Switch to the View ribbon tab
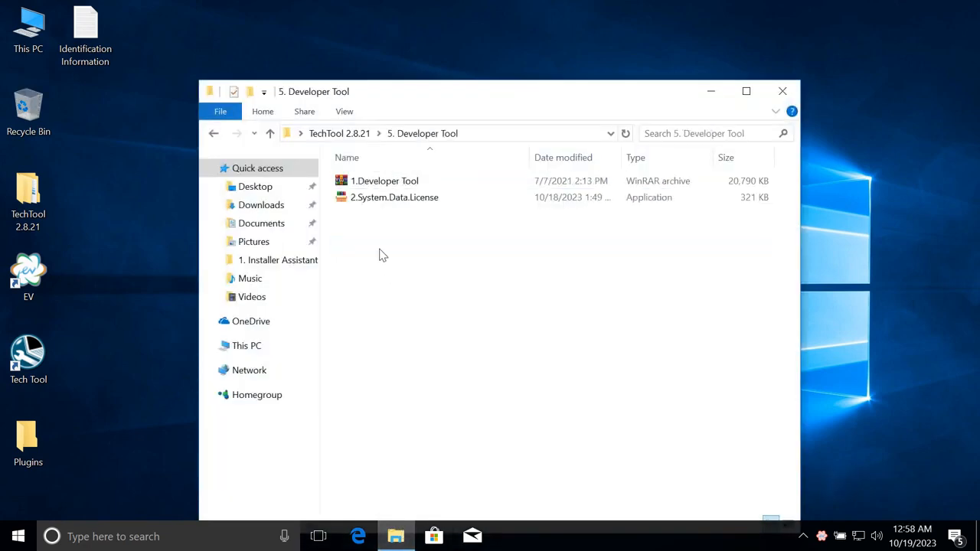The image size is (980, 551). (344, 111)
